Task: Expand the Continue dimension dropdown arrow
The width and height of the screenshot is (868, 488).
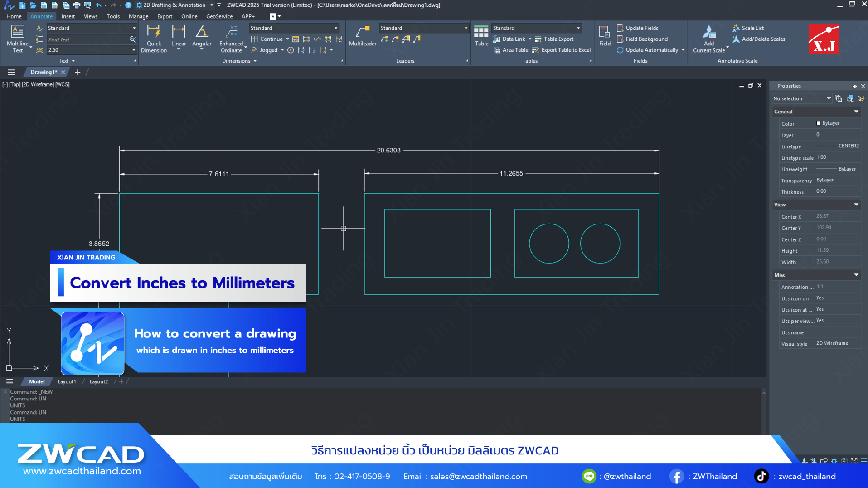Action: (x=287, y=39)
